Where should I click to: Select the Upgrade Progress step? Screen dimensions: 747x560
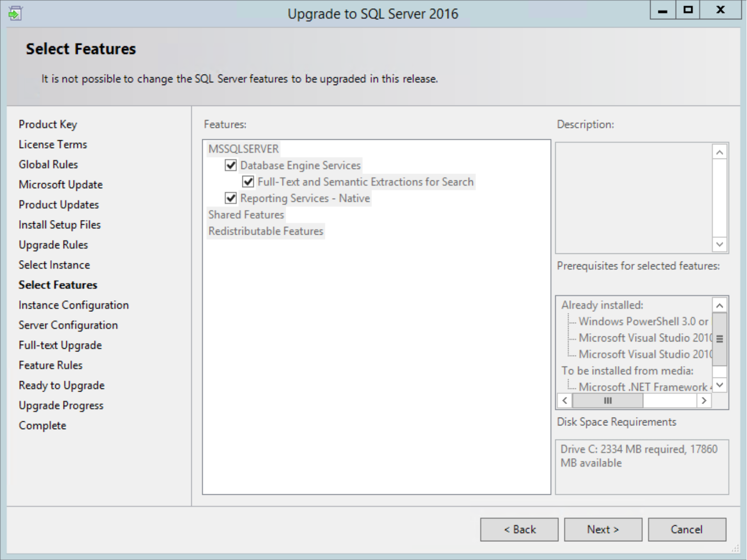click(61, 406)
